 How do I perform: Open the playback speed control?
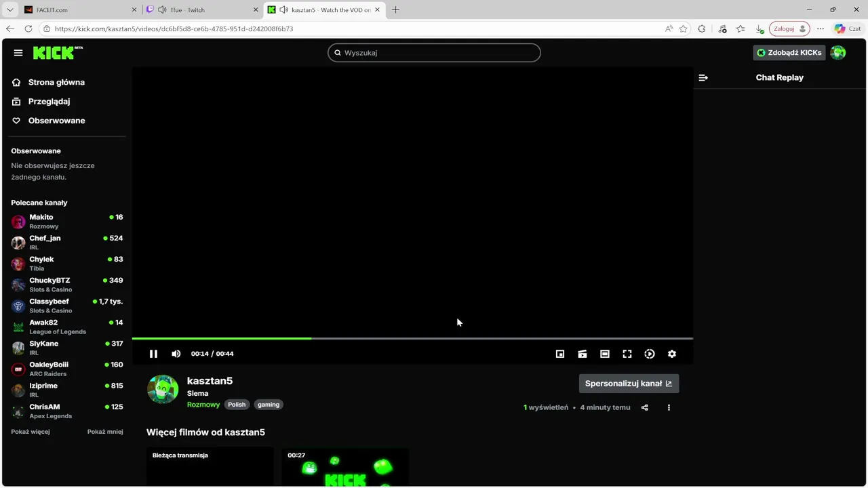[650, 354]
